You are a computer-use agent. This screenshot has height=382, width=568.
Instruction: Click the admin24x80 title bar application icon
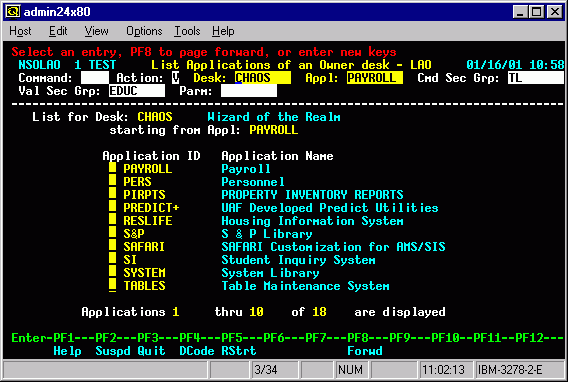(x=13, y=12)
